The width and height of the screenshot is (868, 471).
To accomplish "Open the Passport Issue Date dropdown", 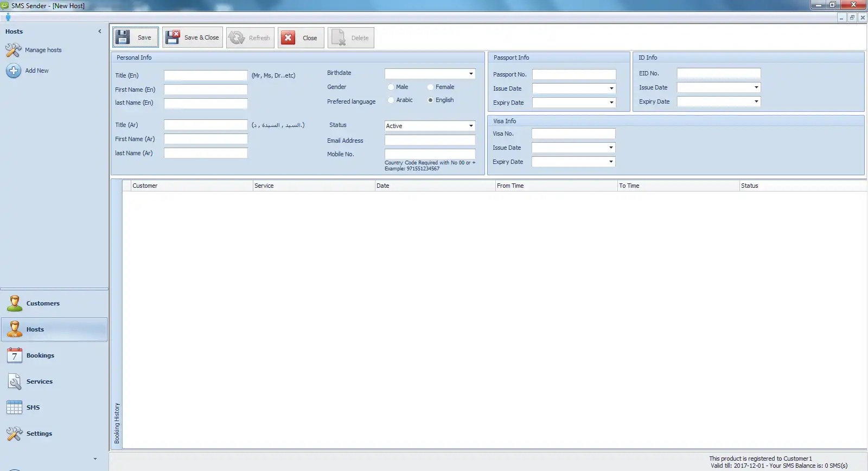I will tap(611, 88).
